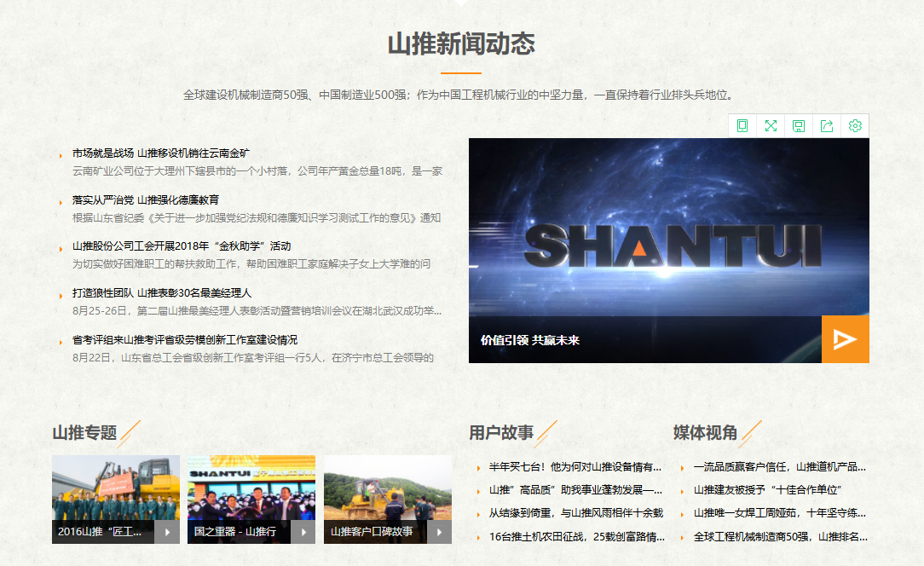Select the mobile preview icon above the video
The image size is (924, 566).
[x=743, y=125]
